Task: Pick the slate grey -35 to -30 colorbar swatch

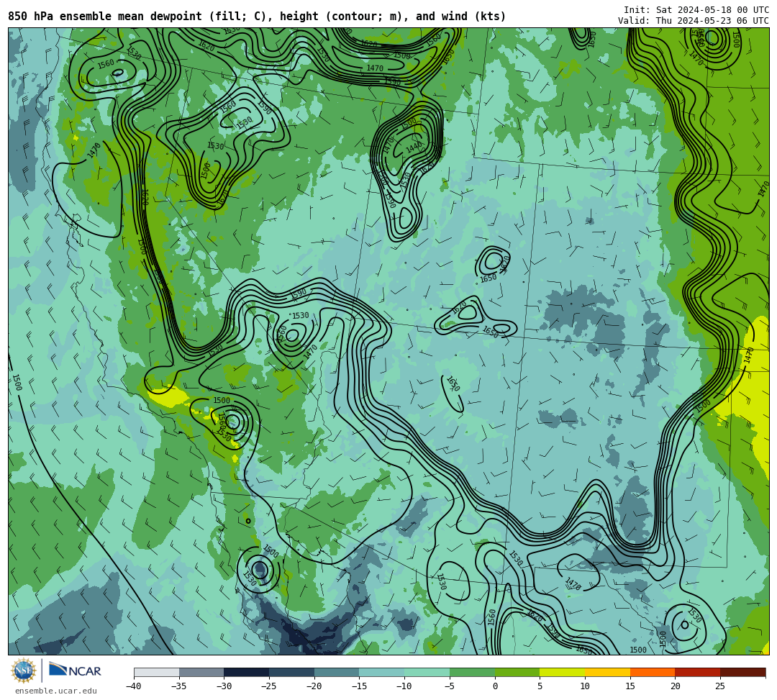Action: point(201,672)
